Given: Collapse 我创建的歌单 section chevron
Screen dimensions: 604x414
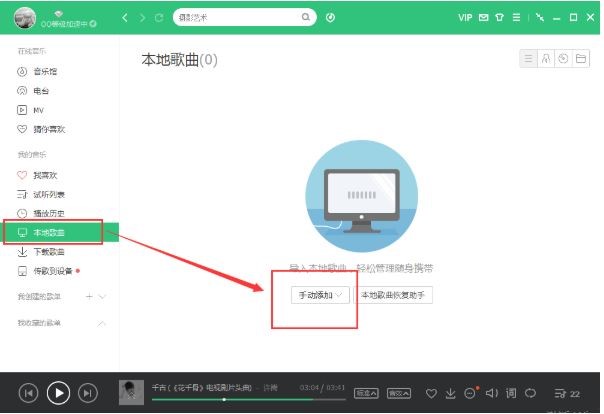Looking at the screenshot, I should 102,297.
